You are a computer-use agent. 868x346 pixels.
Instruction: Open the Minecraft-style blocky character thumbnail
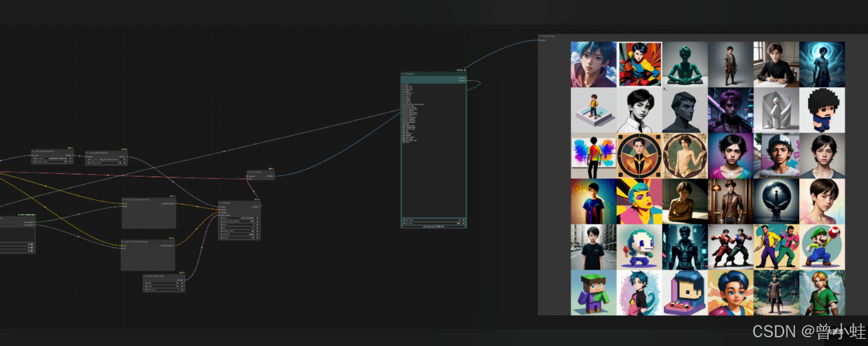[x=593, y=292]
